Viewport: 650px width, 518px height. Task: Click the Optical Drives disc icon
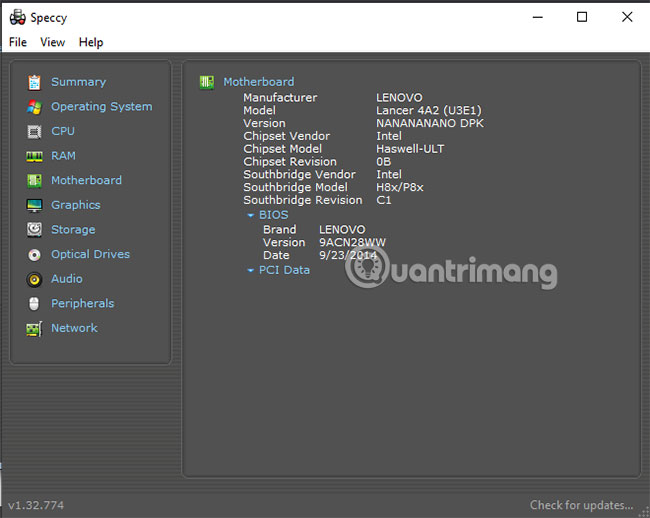tap(34, 254)
